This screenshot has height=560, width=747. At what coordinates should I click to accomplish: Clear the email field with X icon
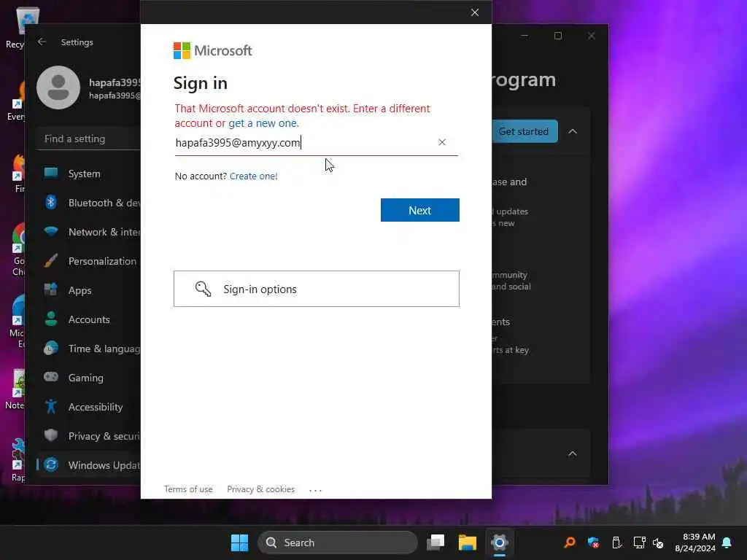441,142
